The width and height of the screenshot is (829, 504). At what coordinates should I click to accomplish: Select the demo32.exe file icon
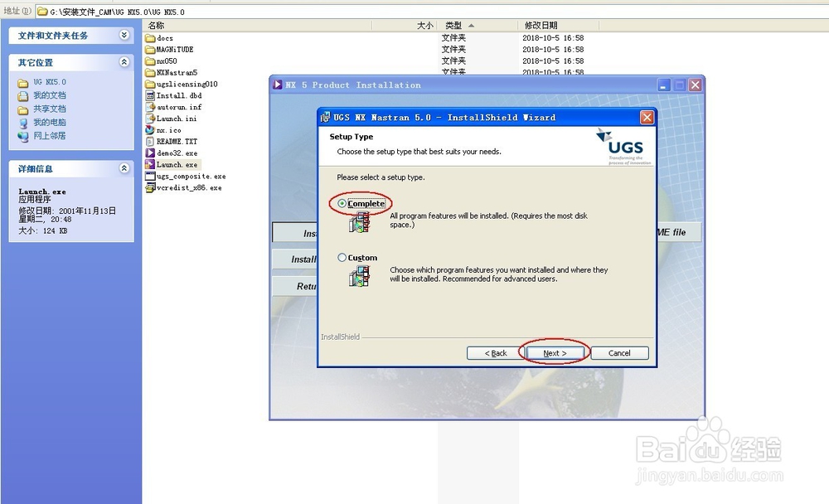coord(150,153)
